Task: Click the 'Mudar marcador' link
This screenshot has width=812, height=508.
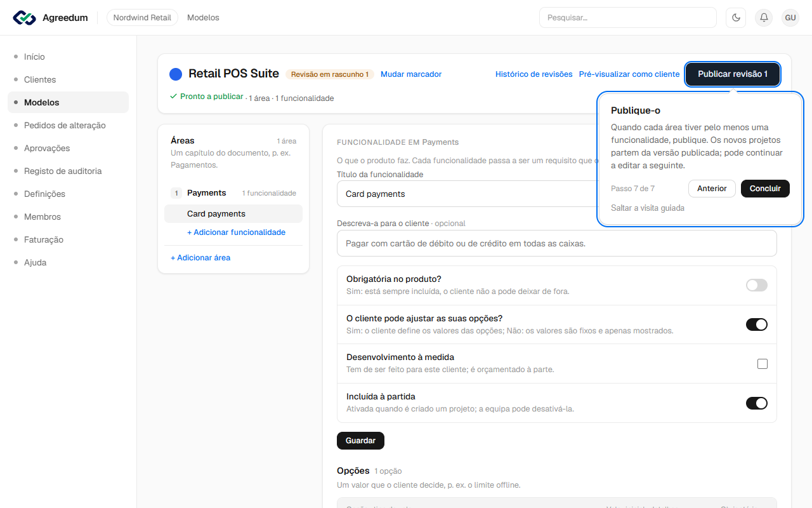Action: pos(411,74)
